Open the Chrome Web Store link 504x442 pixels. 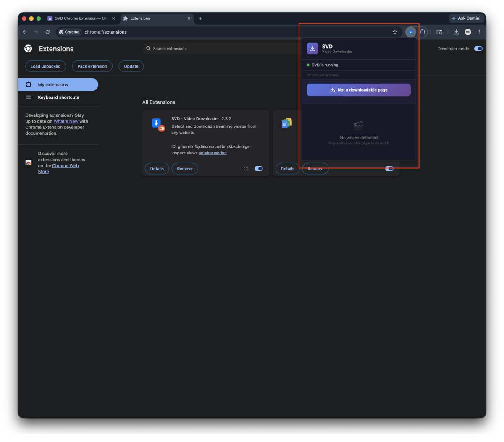pyautogui.click(x=58, y=169)
